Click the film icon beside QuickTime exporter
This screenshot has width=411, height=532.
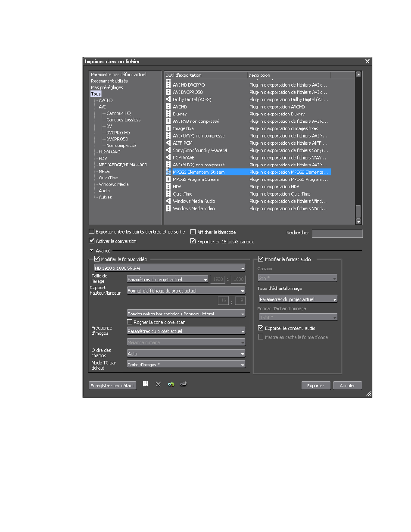tap(168, 194)
